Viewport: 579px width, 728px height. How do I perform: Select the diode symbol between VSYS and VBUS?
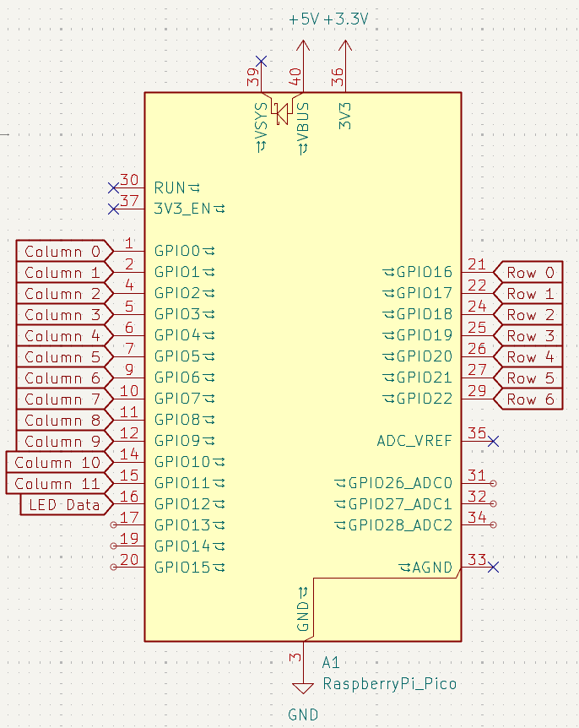point(282,110)
